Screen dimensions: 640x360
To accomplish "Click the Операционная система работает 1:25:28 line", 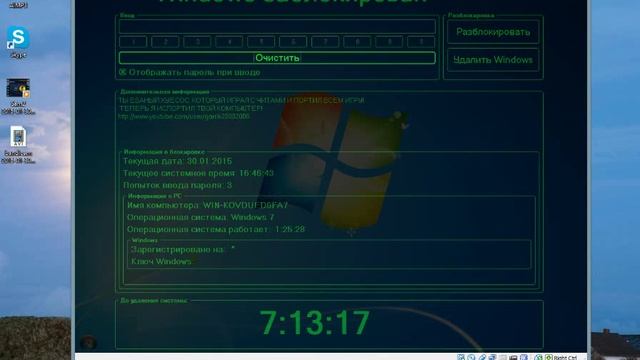I will [x=216, y=229].
